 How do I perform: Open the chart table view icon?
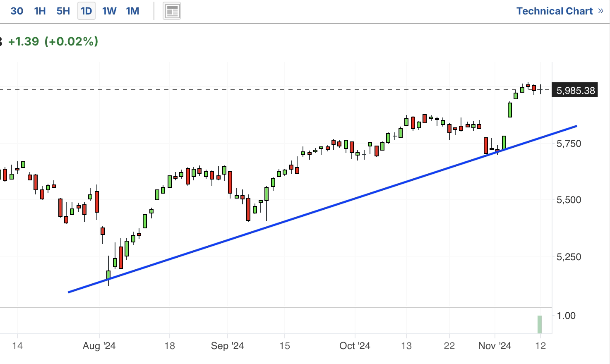[172, 11]
